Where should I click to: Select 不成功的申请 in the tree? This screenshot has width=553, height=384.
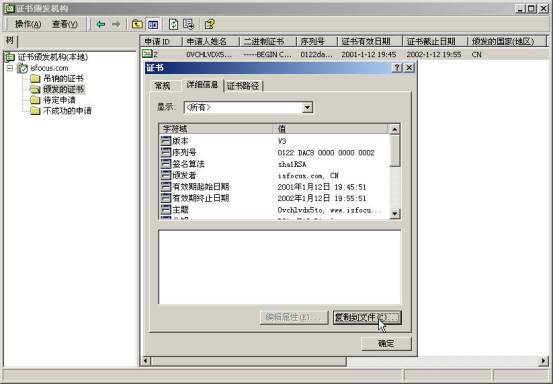(67, 111)
